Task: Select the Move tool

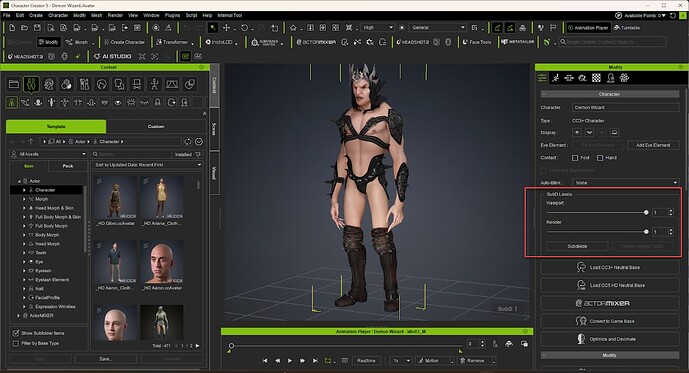Action: (x=226, y=28)
